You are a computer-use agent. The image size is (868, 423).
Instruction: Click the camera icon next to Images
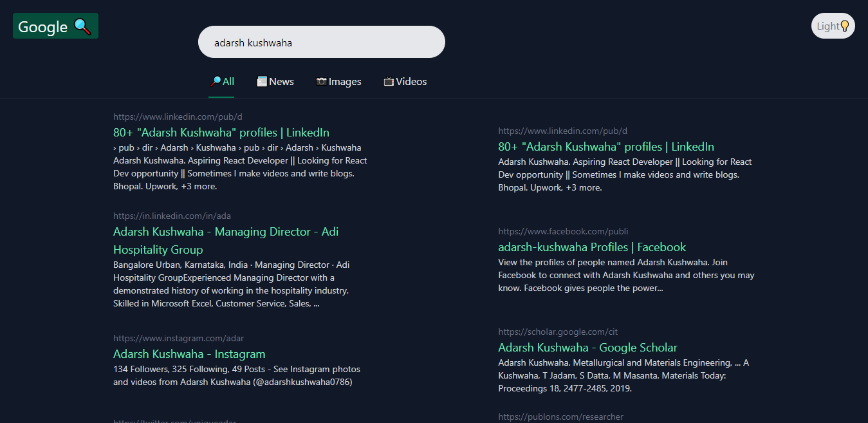pyautogui.click(x=322, y=82)
